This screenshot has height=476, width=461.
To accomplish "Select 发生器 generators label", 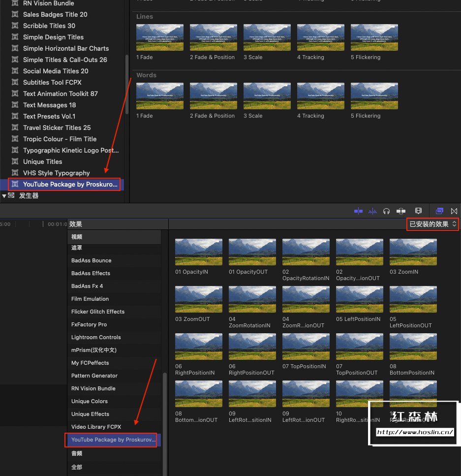I will point(29,195).
